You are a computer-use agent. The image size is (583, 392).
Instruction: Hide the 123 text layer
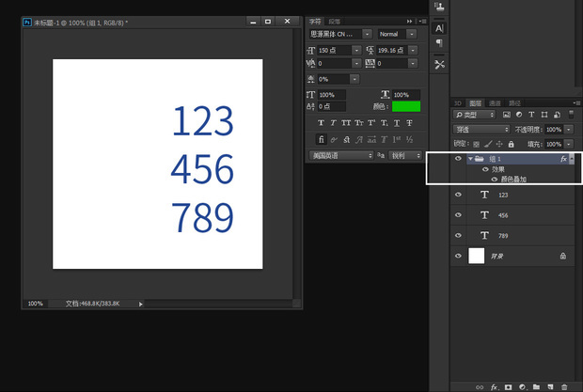pyautogui.click(x=458, y=195)
